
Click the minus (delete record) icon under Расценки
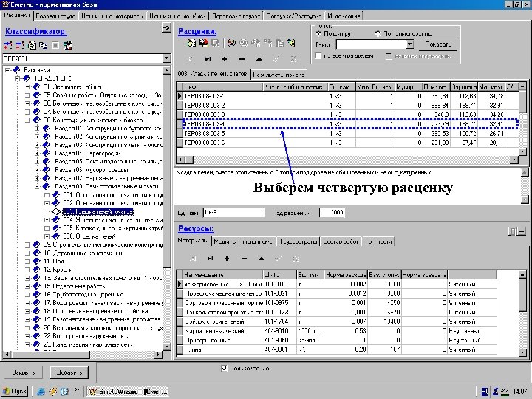click(x=241, y=58)
